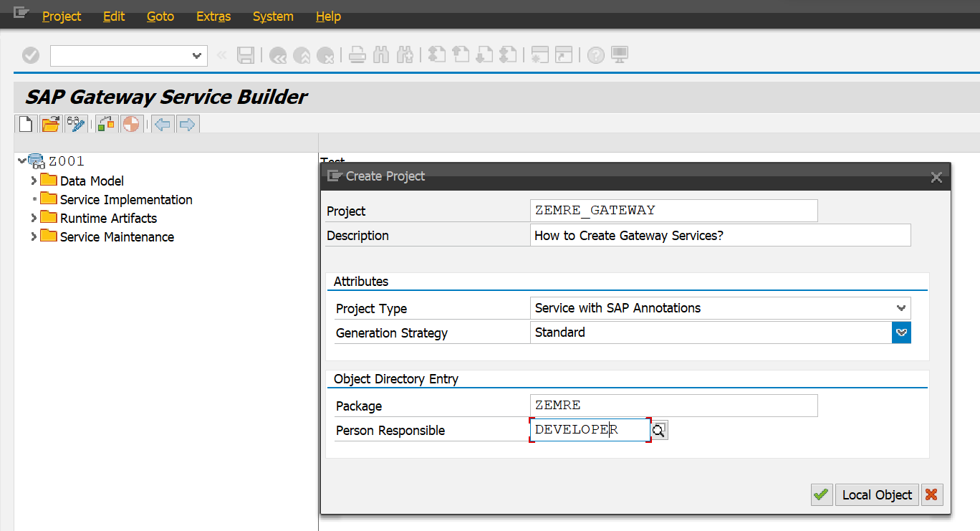The height and width of the screenshot is (531, 980).
Task: Click the Local Object button
Action: click(877, 494)
